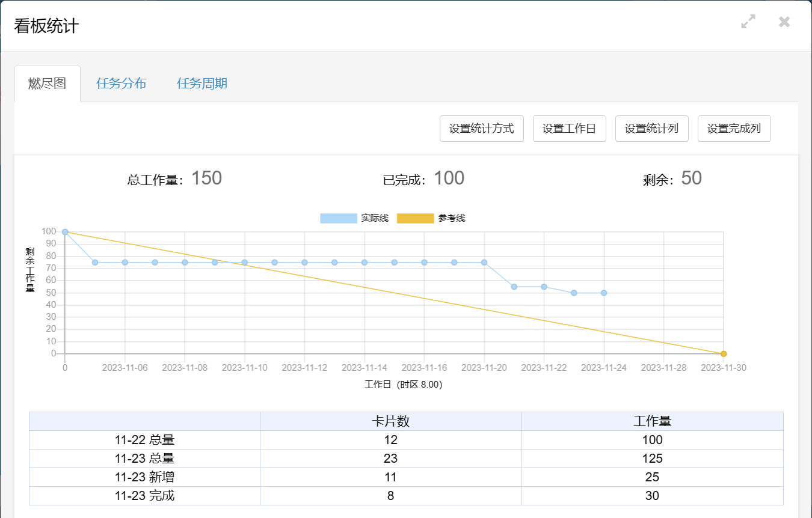
Task: Click the 工作量 column header
Action: pos(652,421)
